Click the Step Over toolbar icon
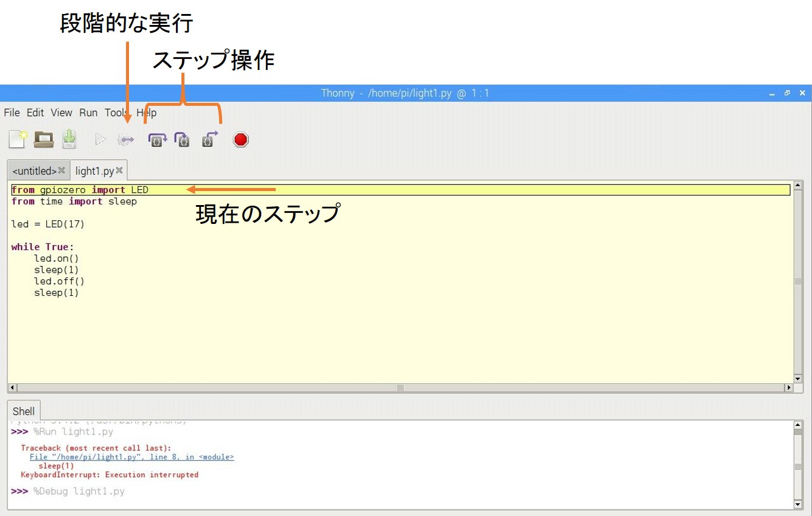 tap(158, 140)
